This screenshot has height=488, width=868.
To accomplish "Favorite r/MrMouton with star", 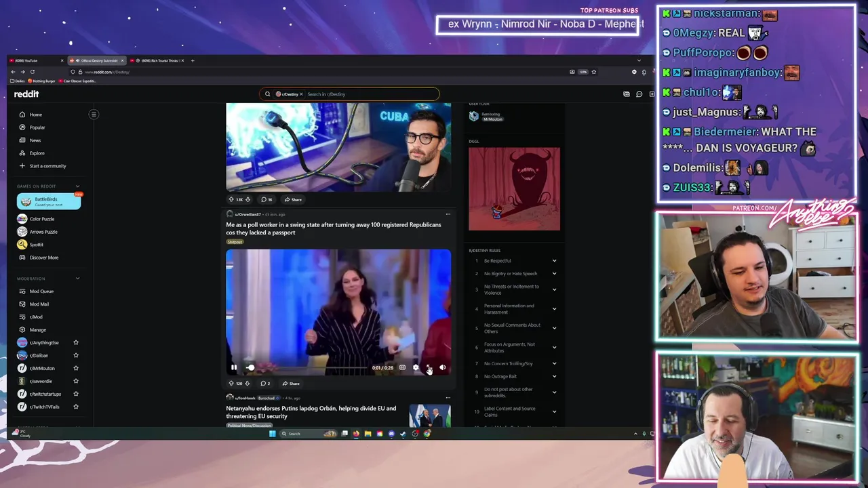I will (76, 369).
